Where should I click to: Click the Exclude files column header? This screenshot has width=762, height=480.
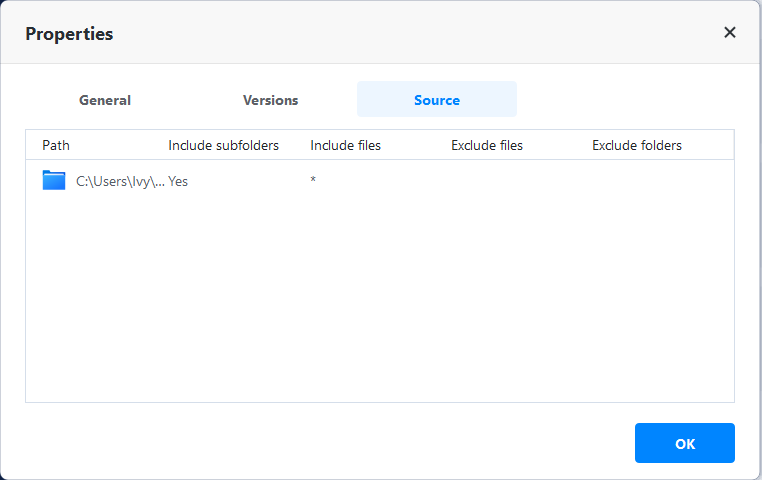[x=487, y=146]
